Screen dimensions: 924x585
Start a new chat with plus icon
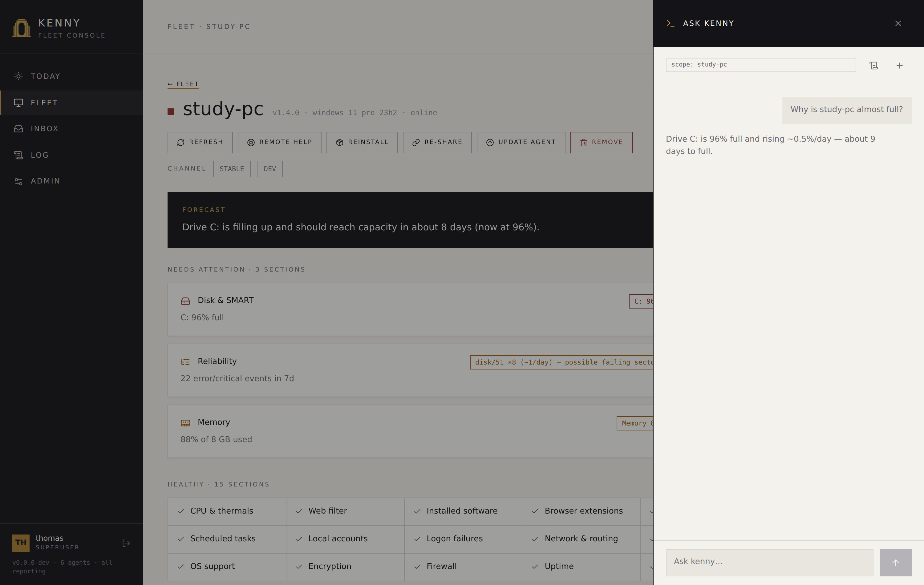coord(899,66)
